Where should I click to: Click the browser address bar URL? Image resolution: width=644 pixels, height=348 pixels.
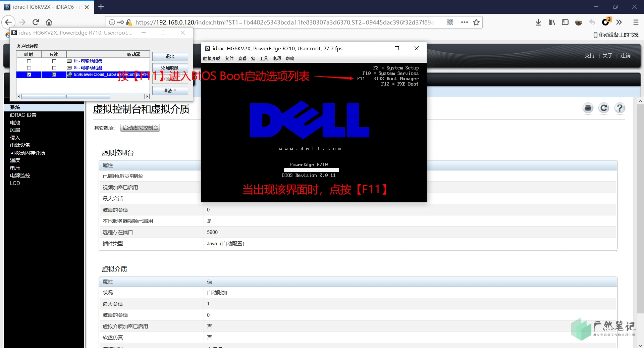pyautogui.click(x=284, y=22)
